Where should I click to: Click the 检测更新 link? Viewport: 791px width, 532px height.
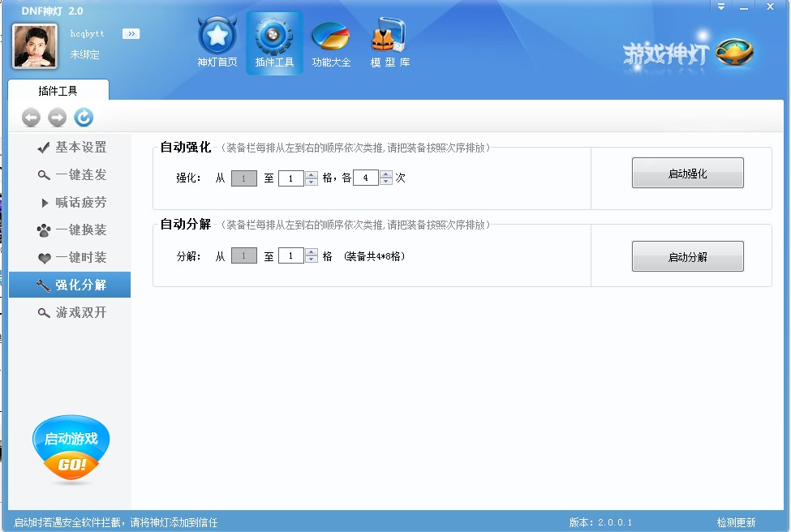tap(736, 522)
